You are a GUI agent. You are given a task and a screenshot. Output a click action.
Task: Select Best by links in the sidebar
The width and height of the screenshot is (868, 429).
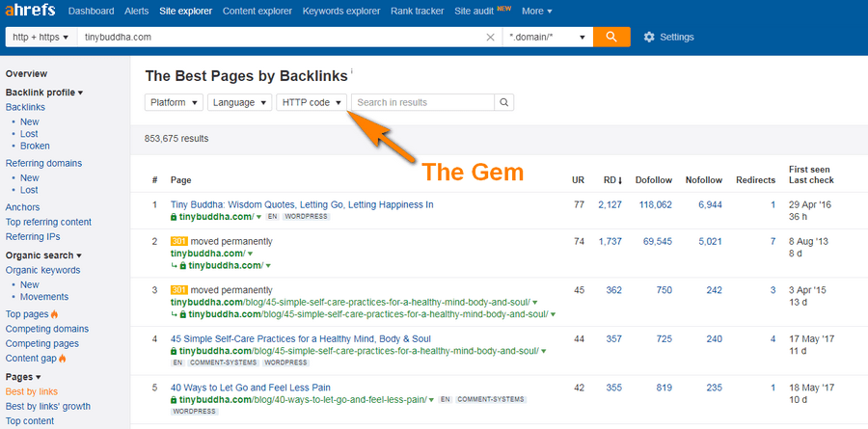coord(32,391)
